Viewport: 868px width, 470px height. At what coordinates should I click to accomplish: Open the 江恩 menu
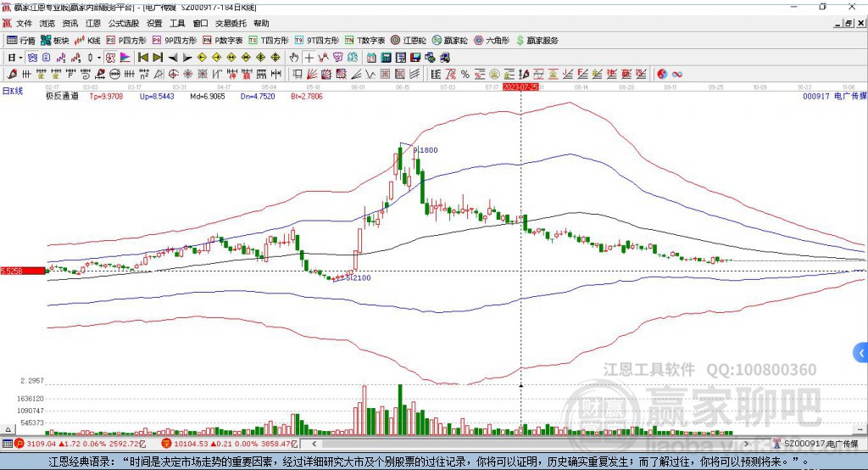tap(93, 23)
